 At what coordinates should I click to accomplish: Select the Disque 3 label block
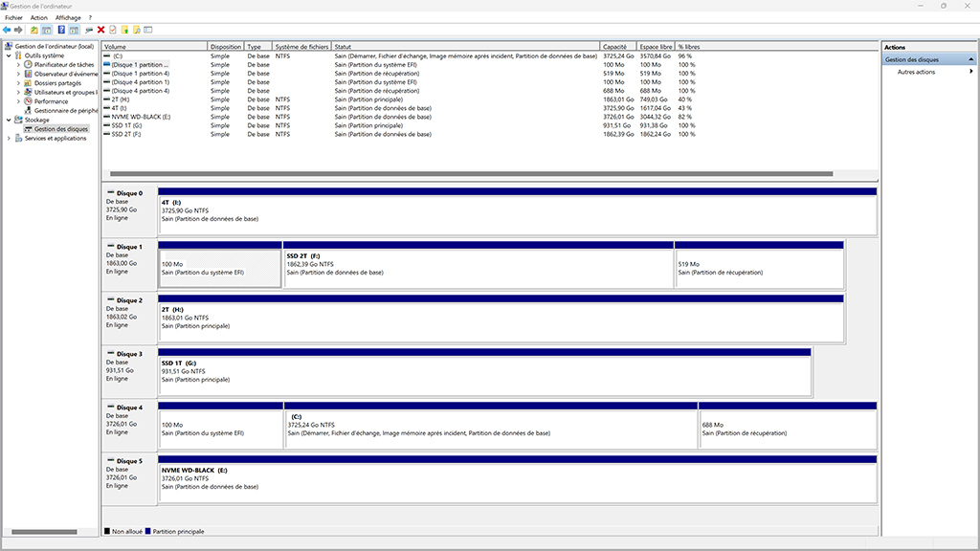tap(129, 370)
